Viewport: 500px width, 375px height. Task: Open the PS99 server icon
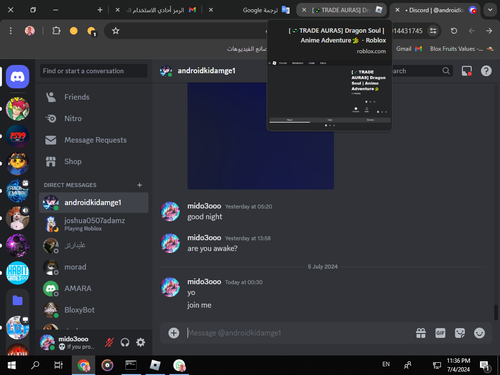(x=18, y=136)
